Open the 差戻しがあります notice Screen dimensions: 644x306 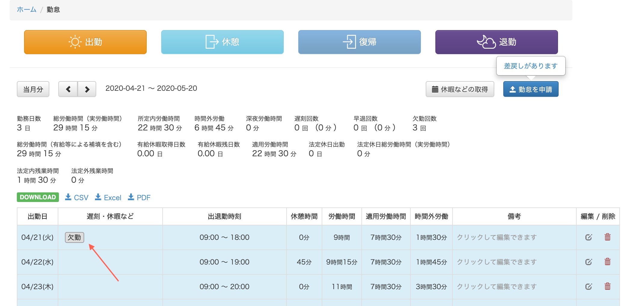coord(531,66)
